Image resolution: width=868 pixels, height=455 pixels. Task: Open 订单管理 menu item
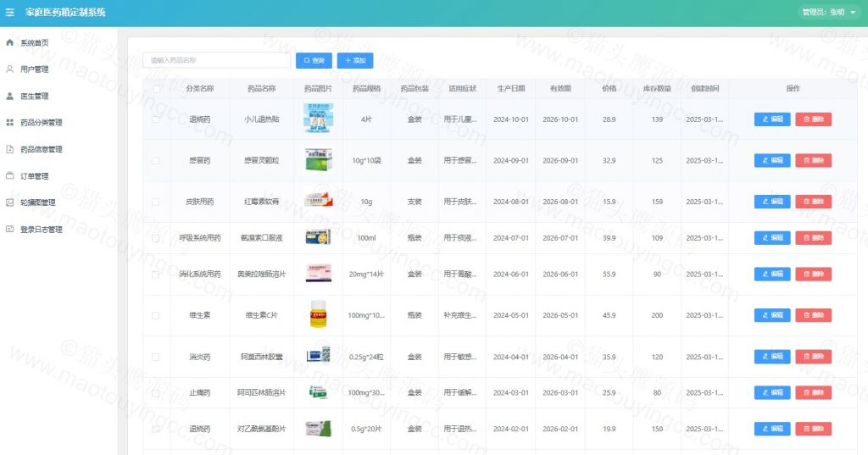(58, 175)
